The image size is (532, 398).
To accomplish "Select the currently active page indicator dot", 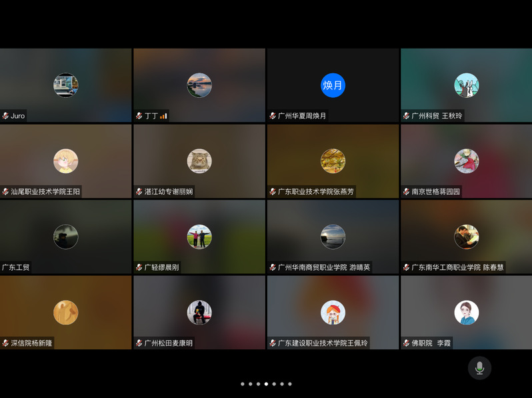I will (266, 384).
